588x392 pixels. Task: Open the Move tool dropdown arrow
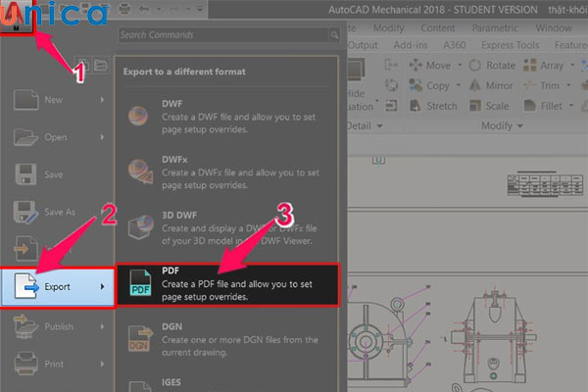pos(460,66)
